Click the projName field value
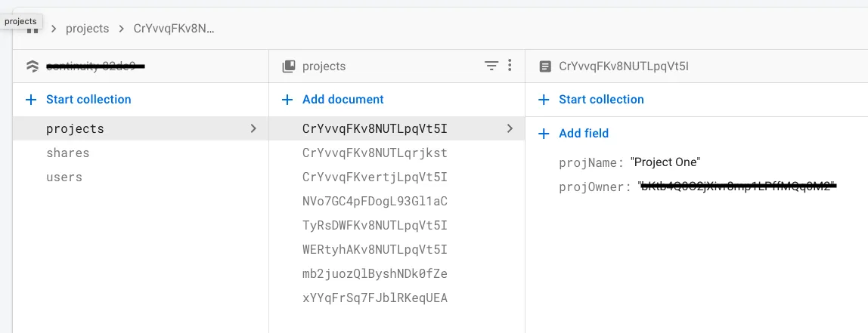The image size is (868, 333). [x=665, y=162]
